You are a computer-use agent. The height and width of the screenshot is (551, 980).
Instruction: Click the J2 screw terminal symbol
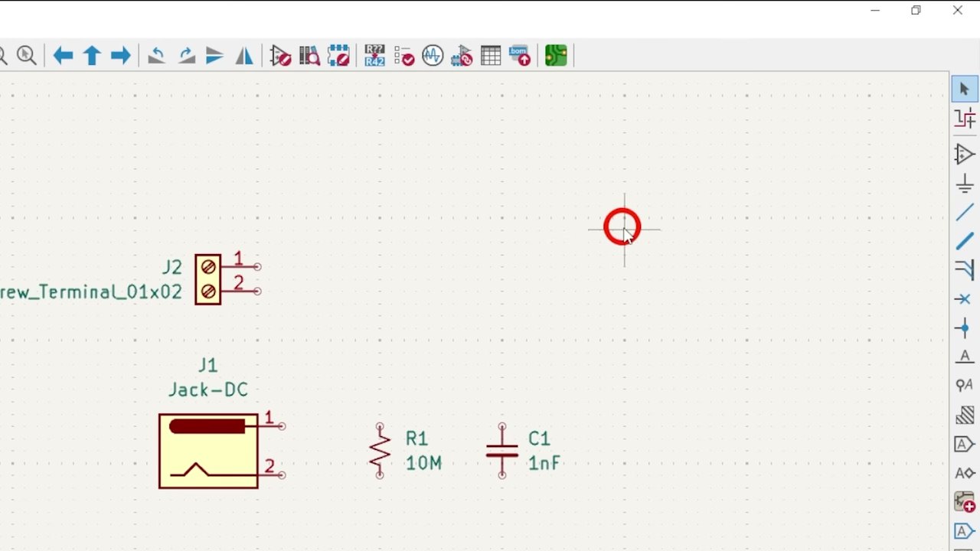(208, 279)
